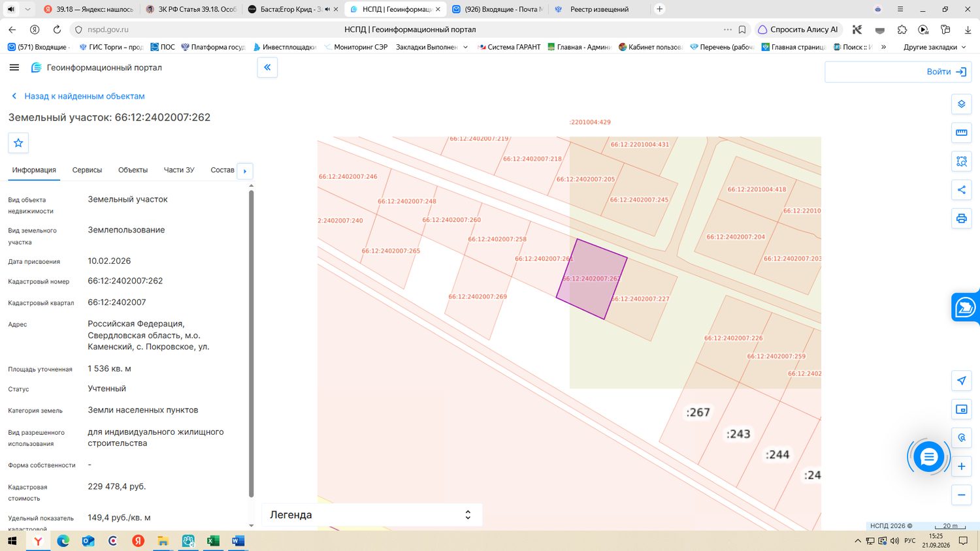Locate my position with arrow icon
This screenshot has width=980, height=551.
pos(961,381)
